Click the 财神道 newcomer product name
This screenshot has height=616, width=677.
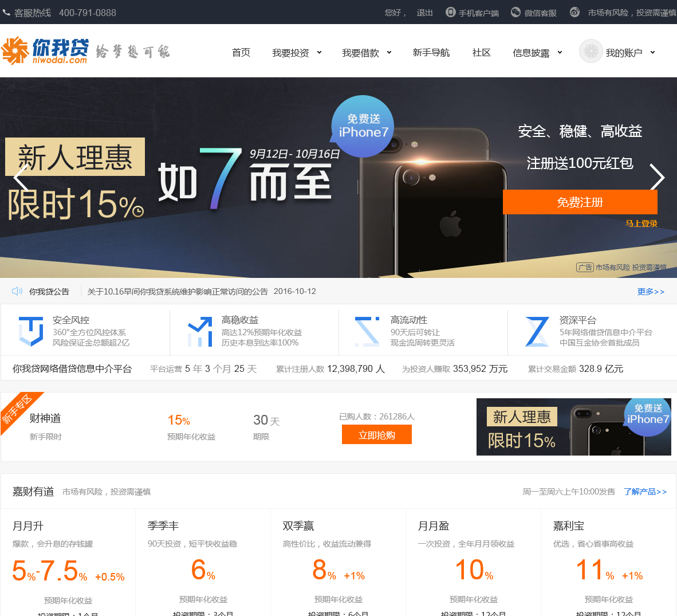45,418
